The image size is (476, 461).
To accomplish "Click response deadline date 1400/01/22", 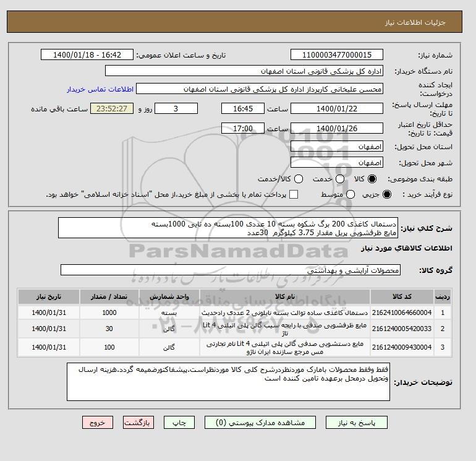I will click(337, 108).
